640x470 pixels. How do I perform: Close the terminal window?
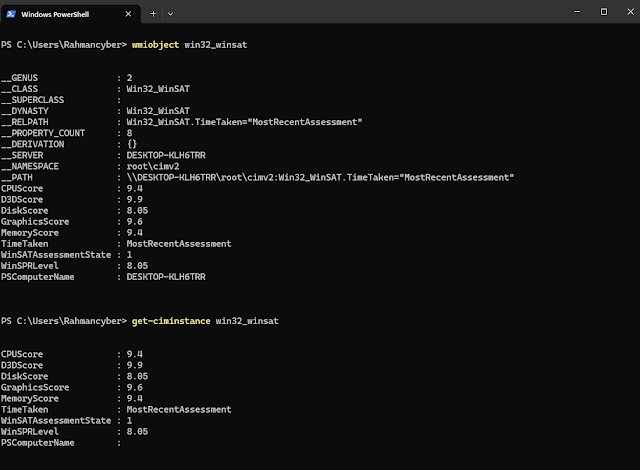(630, 12)
